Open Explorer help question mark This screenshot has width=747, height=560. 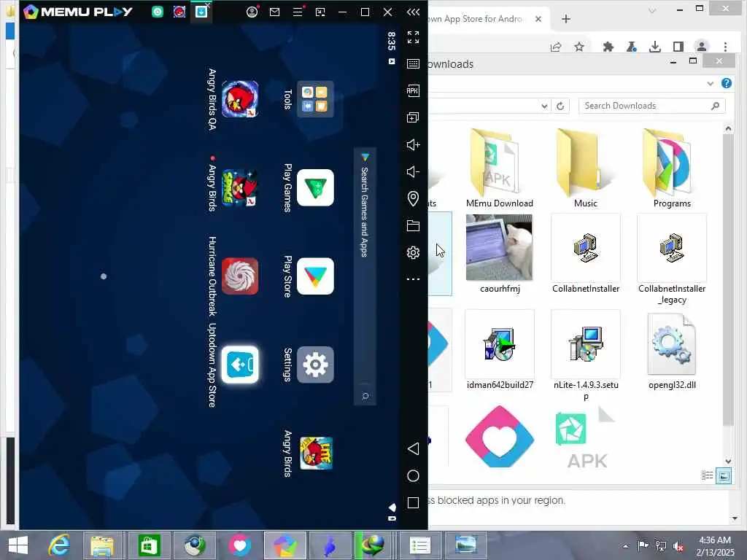point(727,83)
